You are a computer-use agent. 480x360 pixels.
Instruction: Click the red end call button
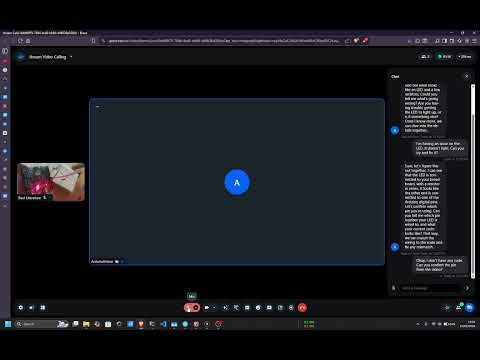click(302, 308)
